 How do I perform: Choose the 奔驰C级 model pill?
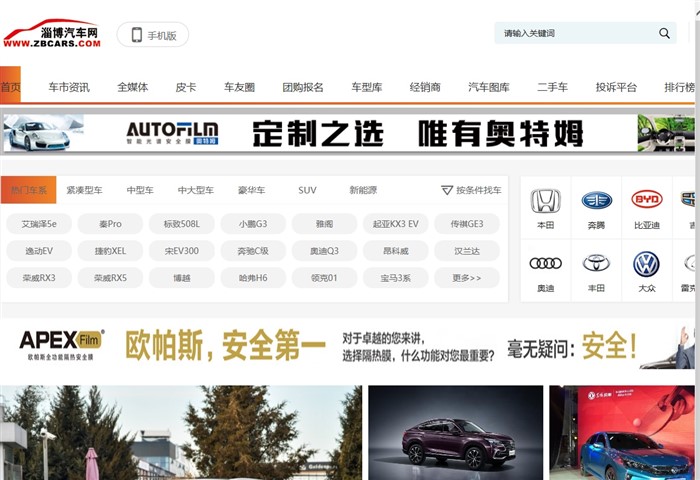click(x=253, y=251)
